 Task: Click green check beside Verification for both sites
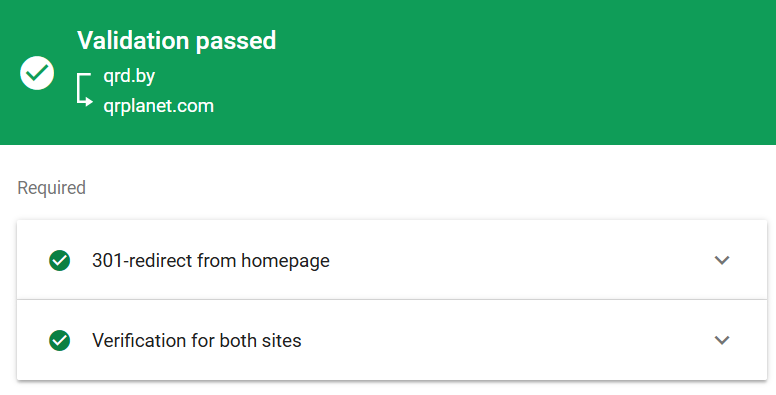[x=59, y=341]
